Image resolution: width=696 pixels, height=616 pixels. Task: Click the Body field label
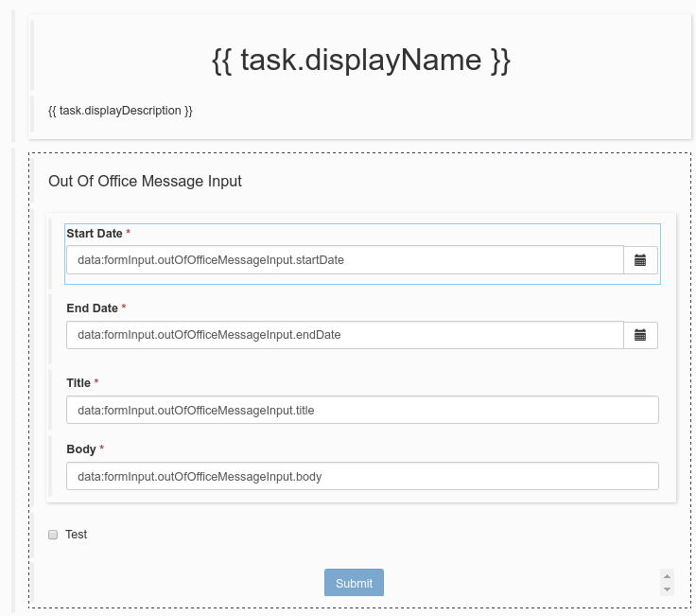tap(81, 449)
